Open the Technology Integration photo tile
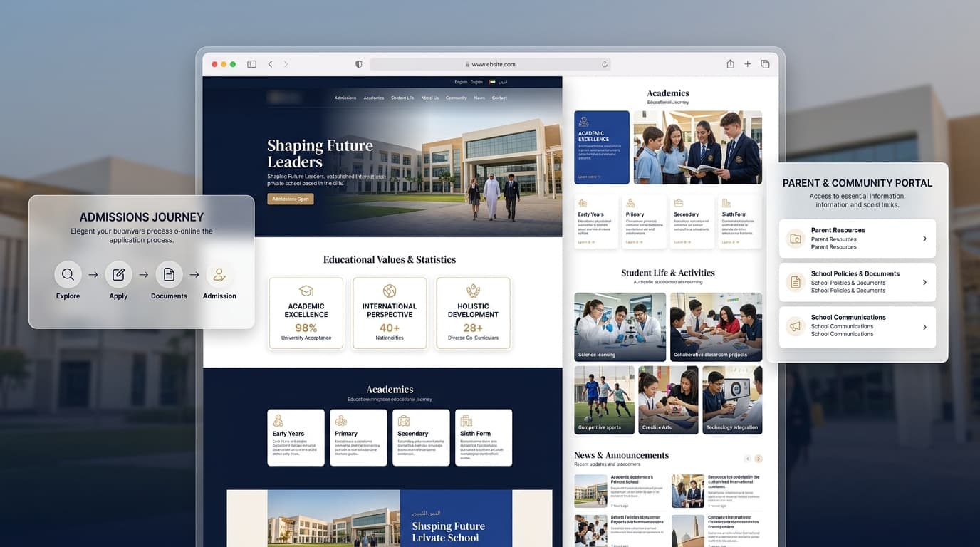980x547 pixels. (x=732, y=400)
